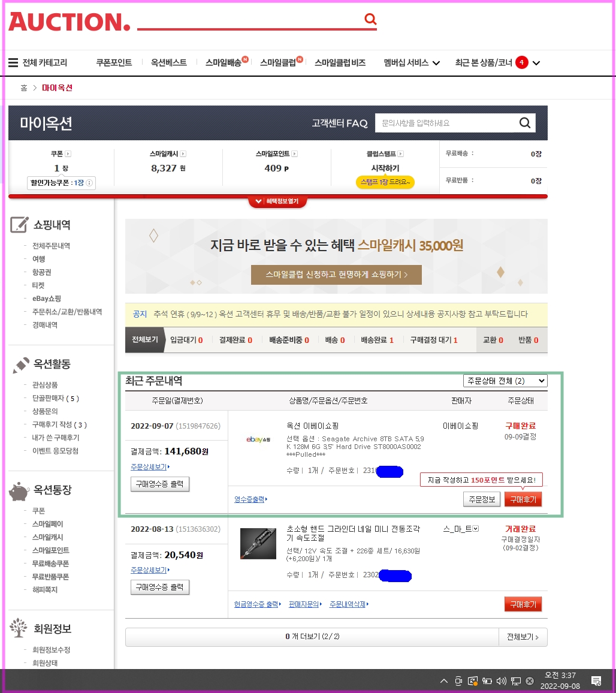
Task: Open 주문취소/교환/반품내역 in sidebar
Action: tap(67, 312)
